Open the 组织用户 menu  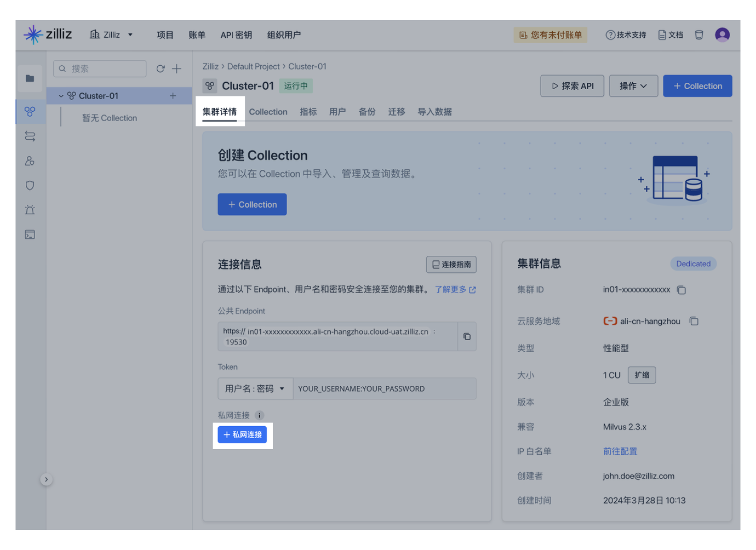point(284,35)
